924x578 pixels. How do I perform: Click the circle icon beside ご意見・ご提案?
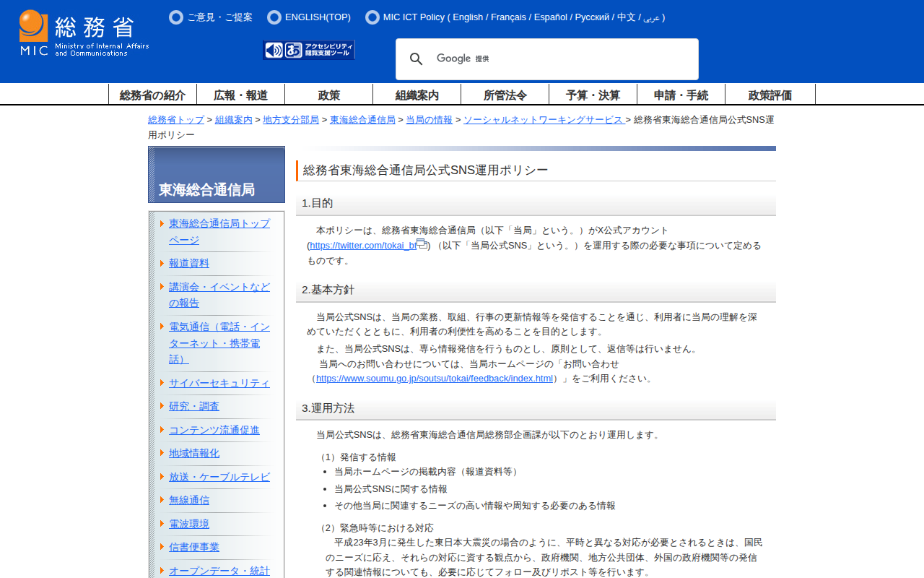(x=176, y=17)
